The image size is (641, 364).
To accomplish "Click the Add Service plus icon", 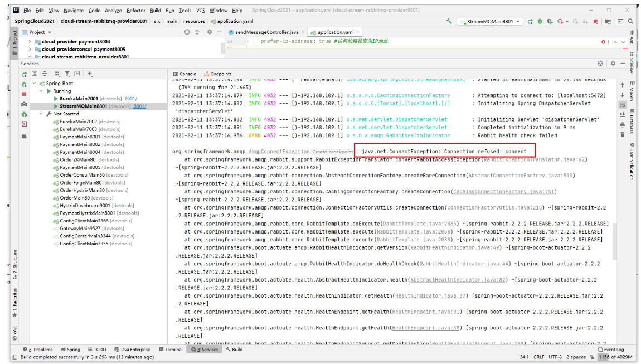I will click(x=90, y=74).
